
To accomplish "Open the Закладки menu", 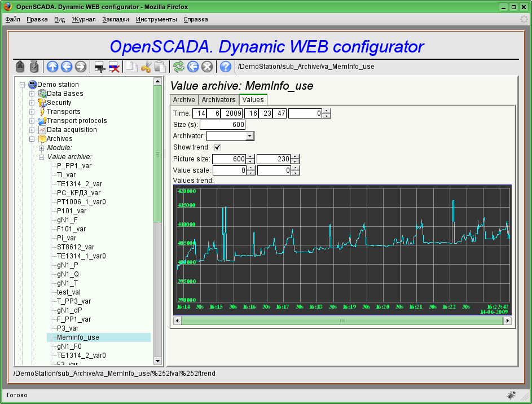I will (x=116, y=19).
